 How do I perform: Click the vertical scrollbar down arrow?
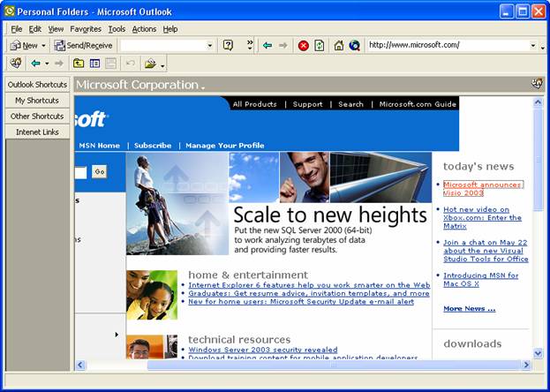click(538, 352)
